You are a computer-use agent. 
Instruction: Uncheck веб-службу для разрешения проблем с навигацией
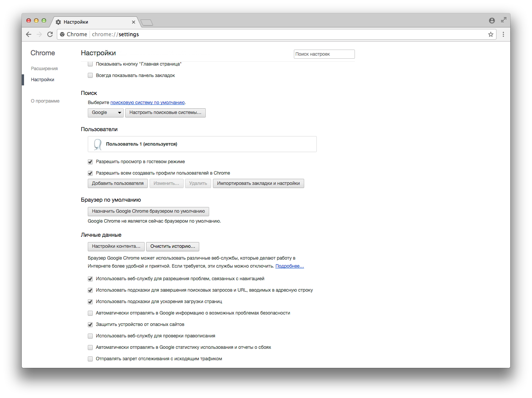coord(90,279)
